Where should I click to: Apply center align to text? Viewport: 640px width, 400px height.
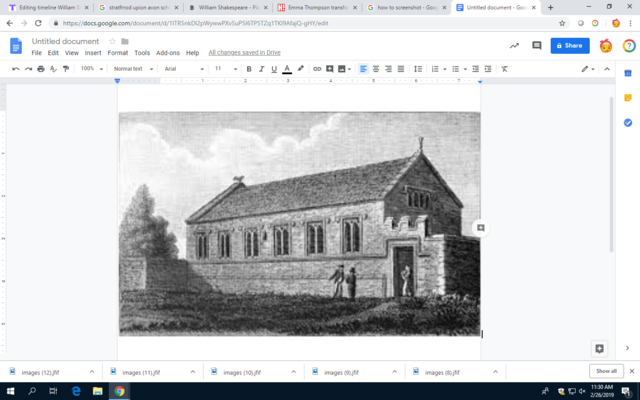(x=376, y=69)
